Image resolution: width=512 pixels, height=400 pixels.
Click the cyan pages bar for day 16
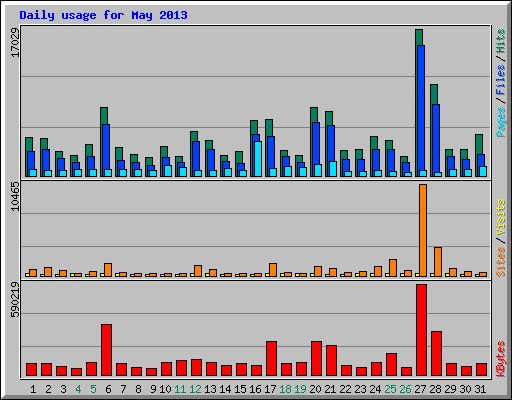(258, 159)
